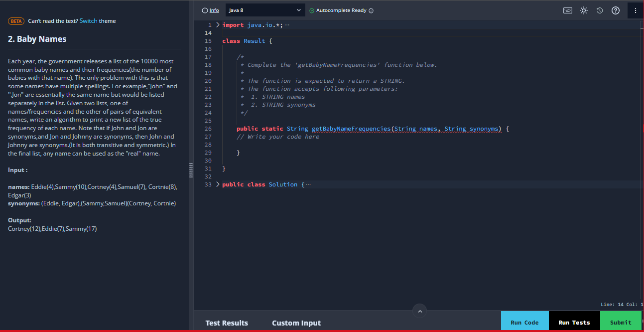
Task: Open the three-dot overflow menu
Action: tap(636, 10)
